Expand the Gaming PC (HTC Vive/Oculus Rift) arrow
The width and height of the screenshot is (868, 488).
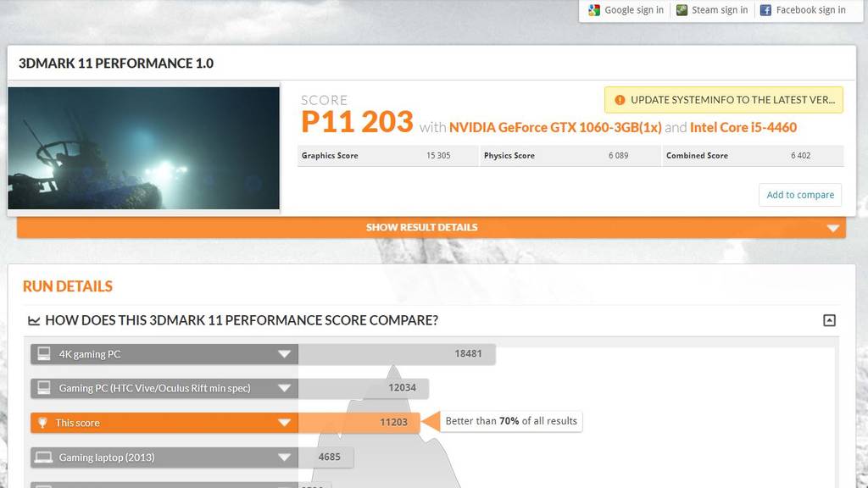(284, 388)
